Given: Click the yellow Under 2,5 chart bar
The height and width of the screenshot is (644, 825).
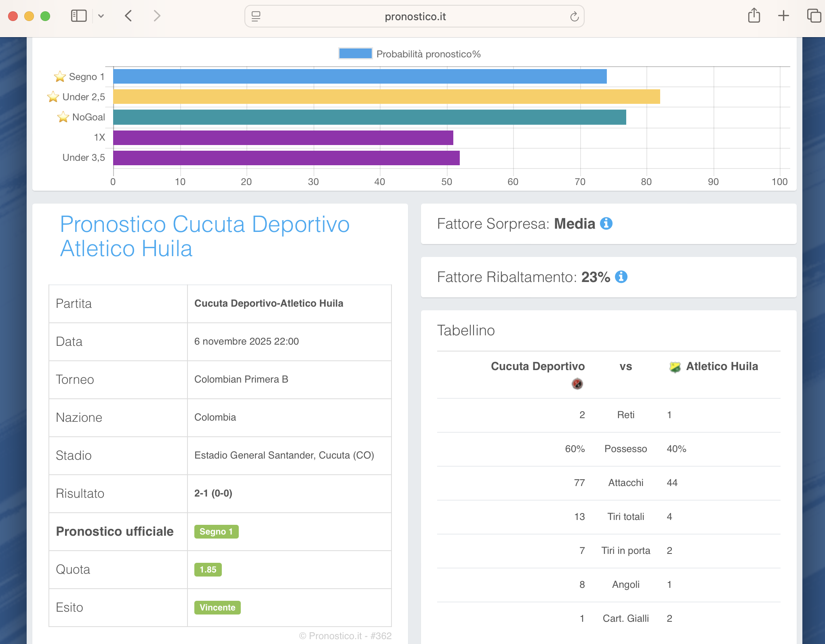Looking at the screenshot, I should pos(386,97).
